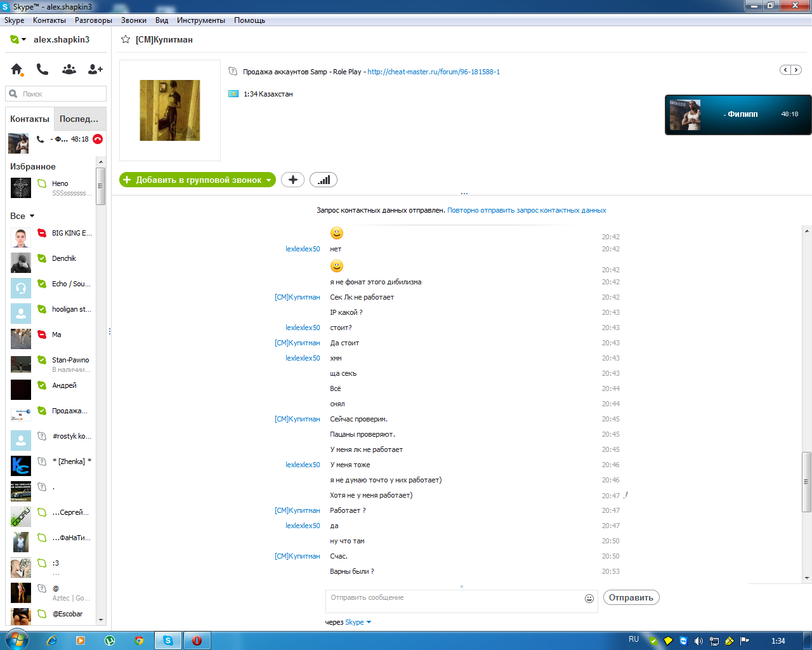Open the emoticon picker in message box

point(589,598)
